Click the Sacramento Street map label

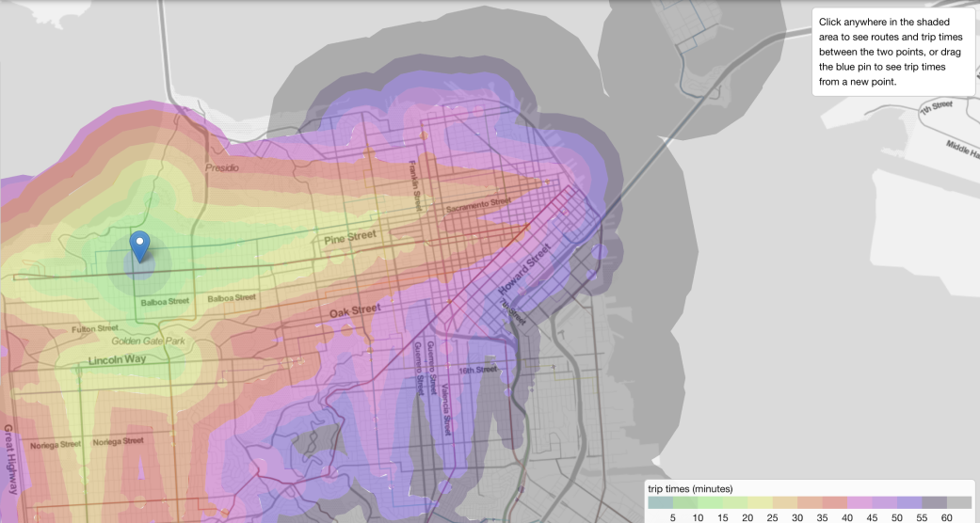477,204
